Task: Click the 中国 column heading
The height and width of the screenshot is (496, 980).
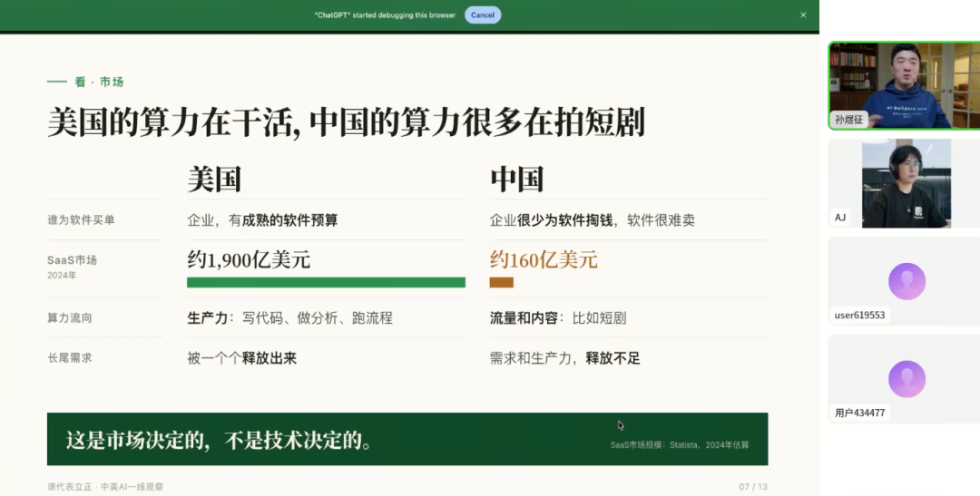Action: click(x=516, y=180)
